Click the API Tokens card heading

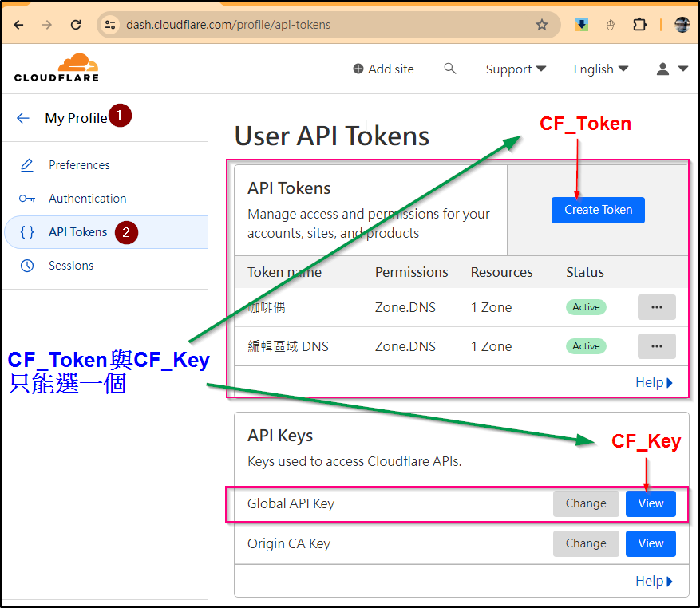pos(289,188)
